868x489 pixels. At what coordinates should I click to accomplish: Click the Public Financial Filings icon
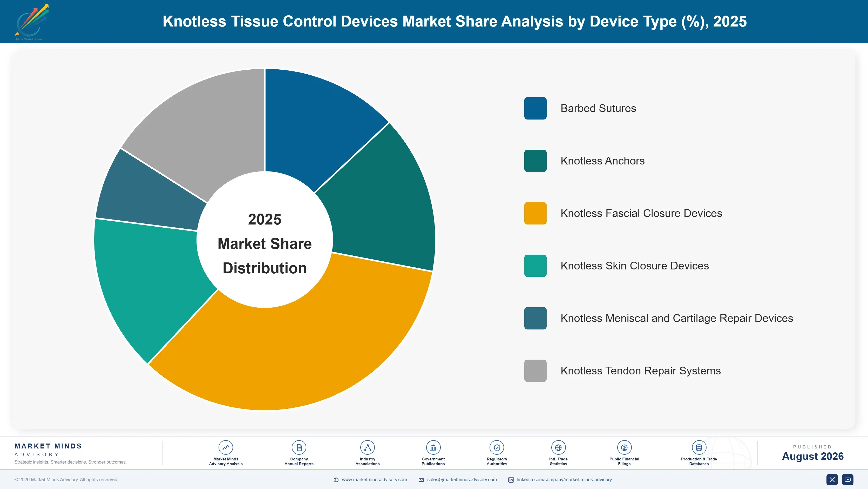click(x=624, y=447)
